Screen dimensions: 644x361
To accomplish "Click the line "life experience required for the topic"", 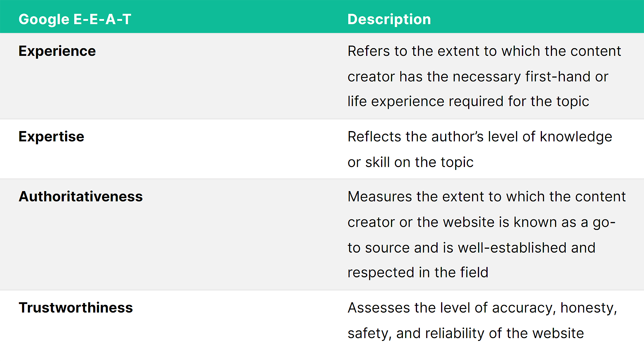I will point(468,101).
